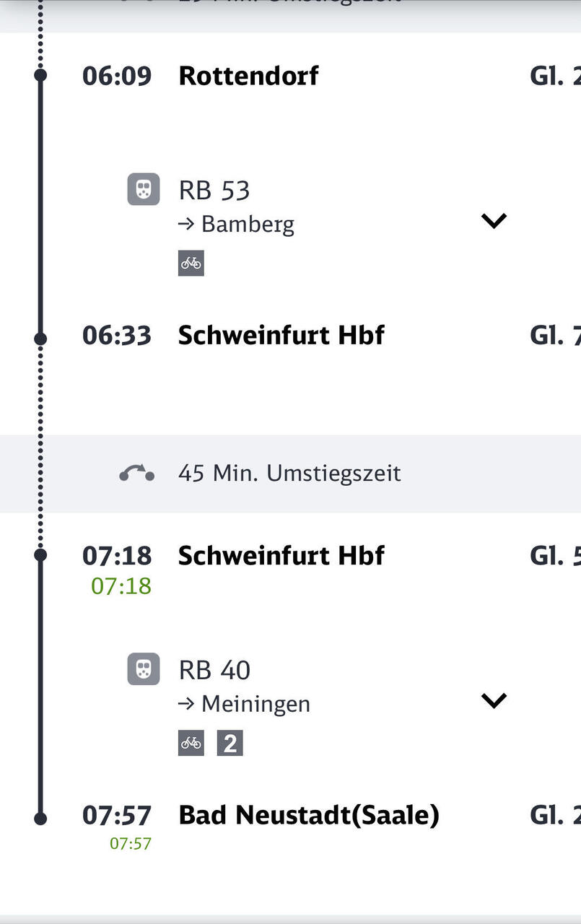Select the RB 53 train label
Viewport: 581px width, 924px height.
(214, 191)
